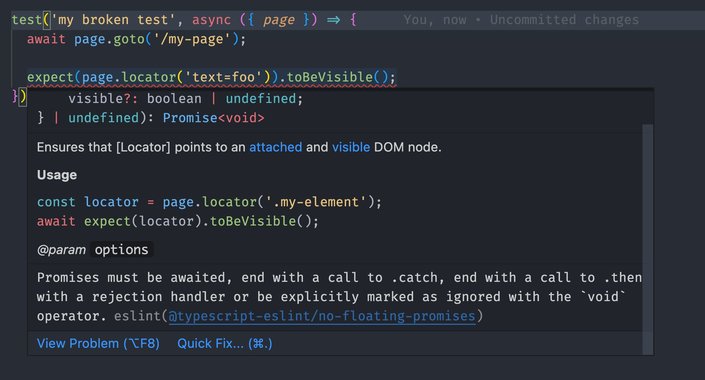Click Promise<void> return type in popup

[214, 118]
